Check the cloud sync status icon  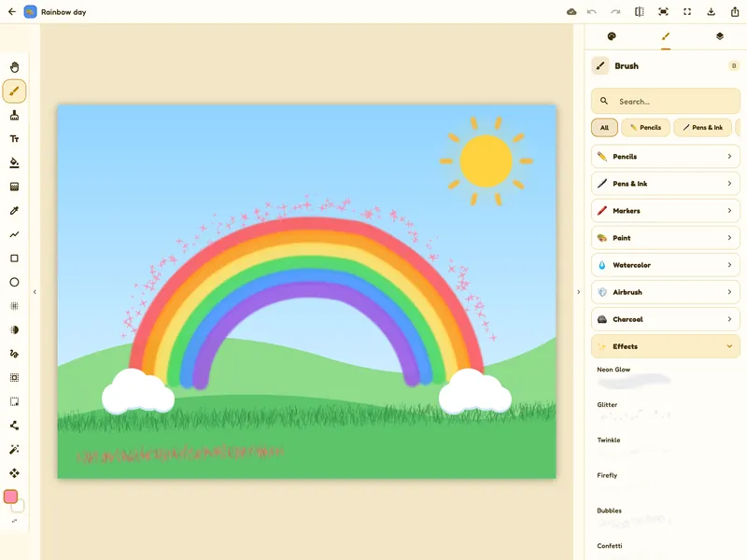[571, 12]
